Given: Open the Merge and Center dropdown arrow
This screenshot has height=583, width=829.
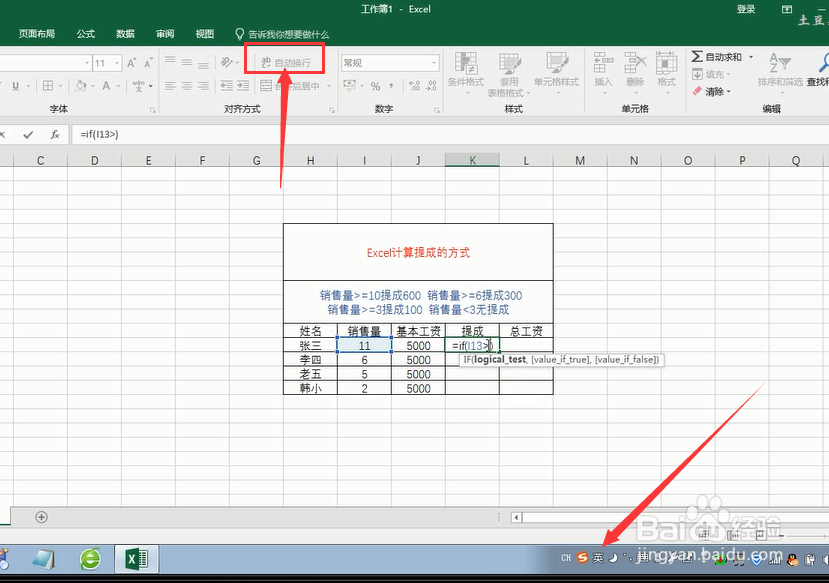Looking at the screenshot, I should (x=329, y=86).
